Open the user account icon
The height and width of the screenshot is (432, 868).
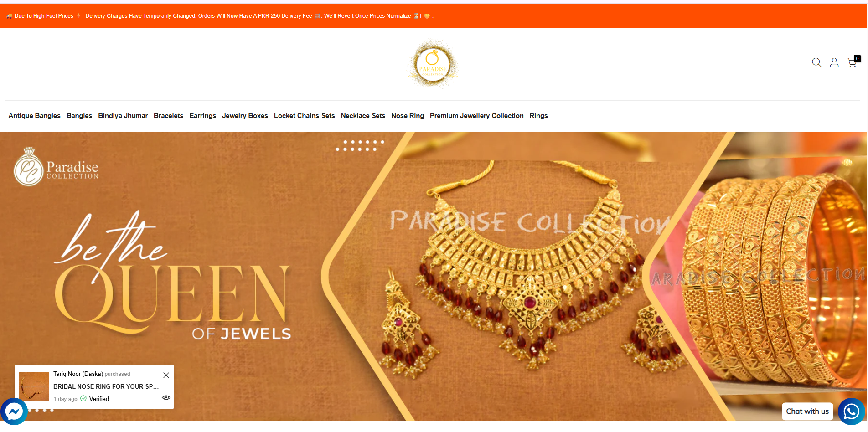click(834, 63)
